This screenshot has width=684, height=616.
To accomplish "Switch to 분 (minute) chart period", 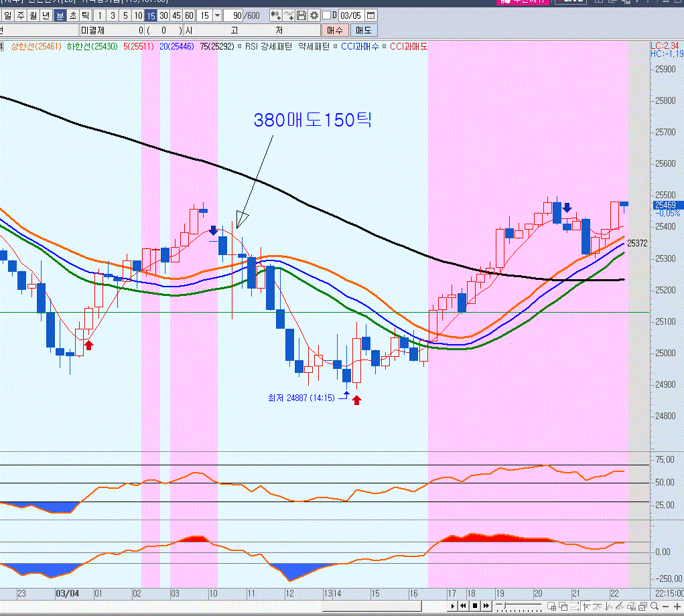I will 60,15.
